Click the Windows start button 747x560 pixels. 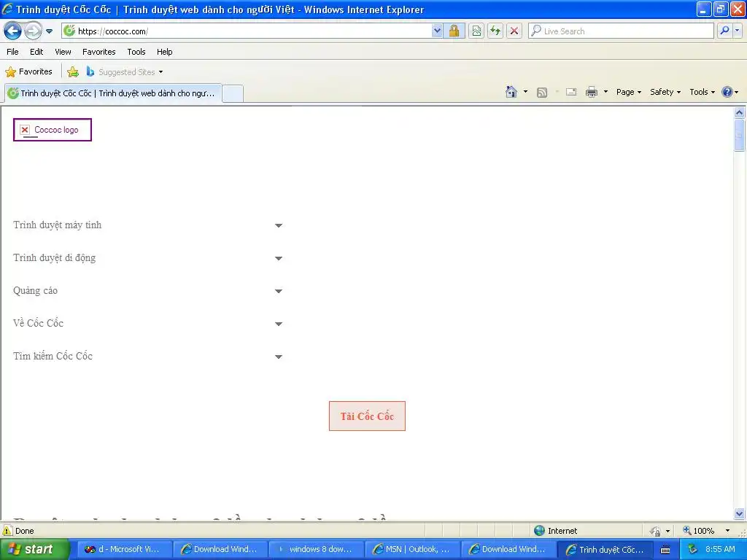coord(34,549)
